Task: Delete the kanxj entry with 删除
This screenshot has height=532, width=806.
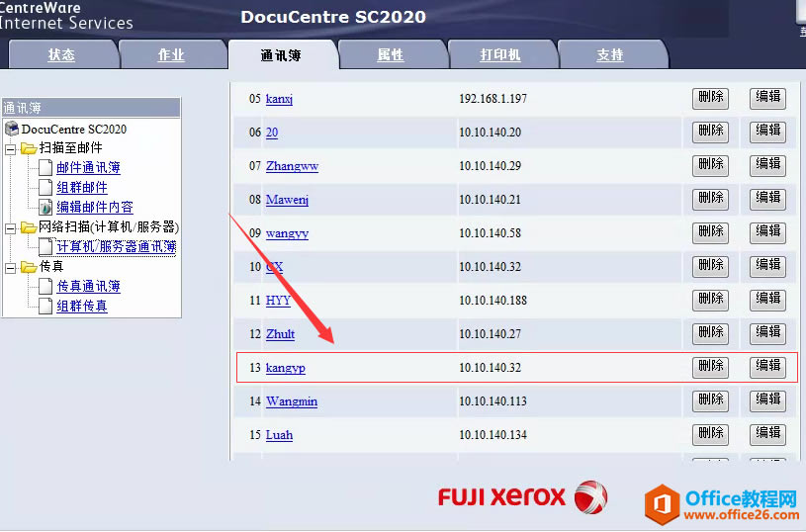Action: coord(710,98)
